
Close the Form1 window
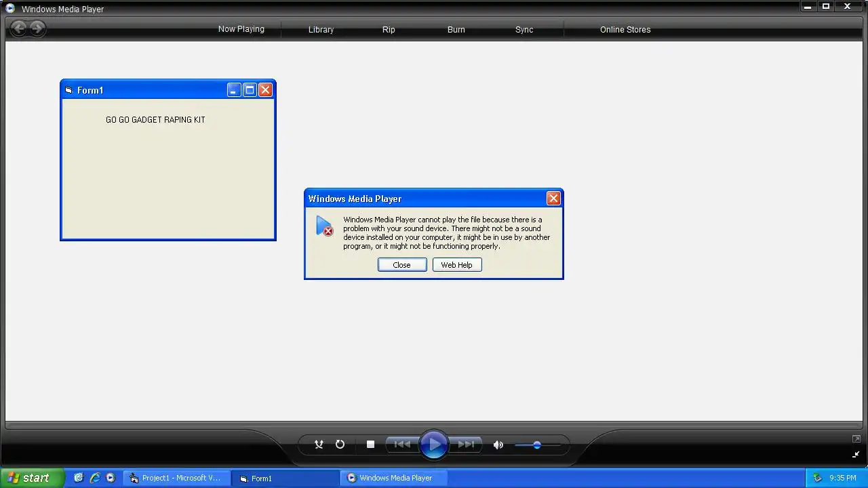pos(265,90)
